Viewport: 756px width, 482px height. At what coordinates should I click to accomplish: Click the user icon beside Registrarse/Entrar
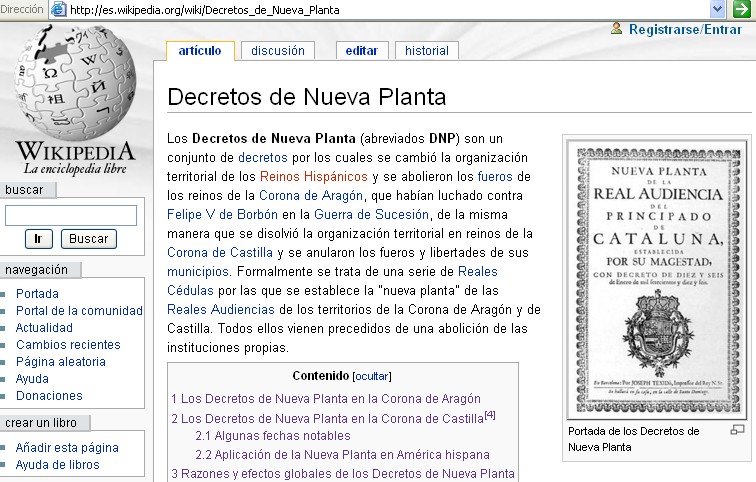tap(617, 29)
